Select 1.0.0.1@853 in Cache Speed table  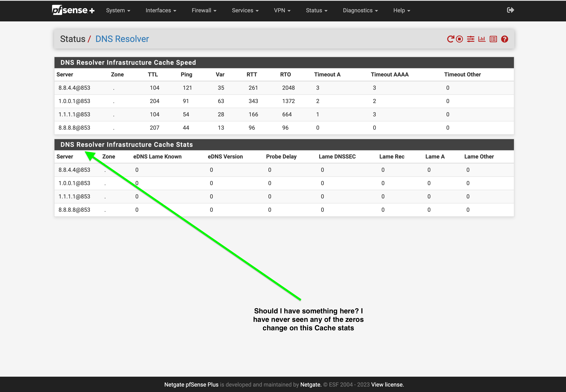[x=74, y=101]
